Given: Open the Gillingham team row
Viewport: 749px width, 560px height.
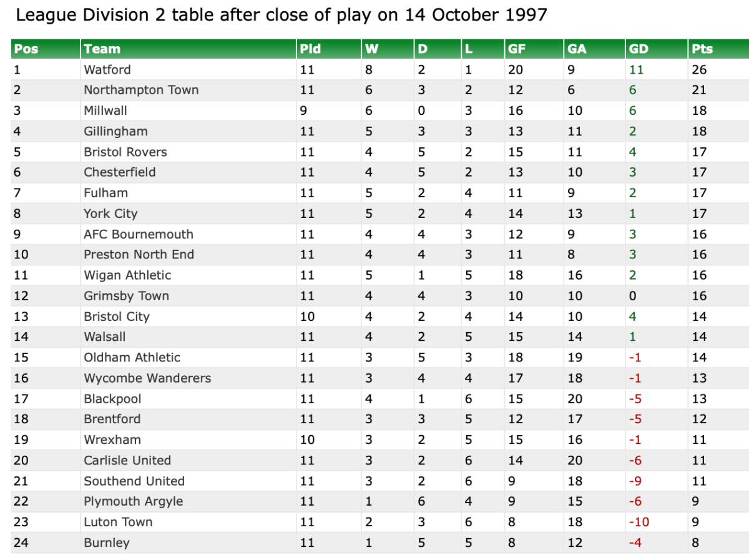Looking at the screenshot, I should 115,131.
